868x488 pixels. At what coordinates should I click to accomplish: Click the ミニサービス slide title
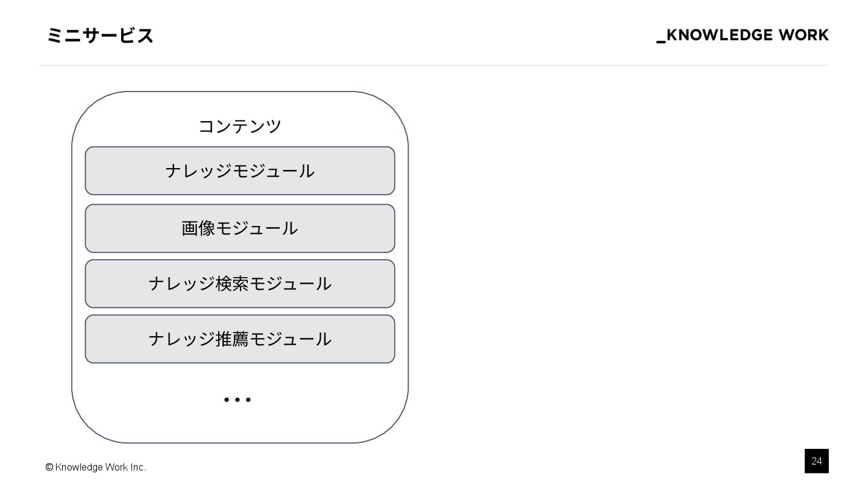[100, 36]
